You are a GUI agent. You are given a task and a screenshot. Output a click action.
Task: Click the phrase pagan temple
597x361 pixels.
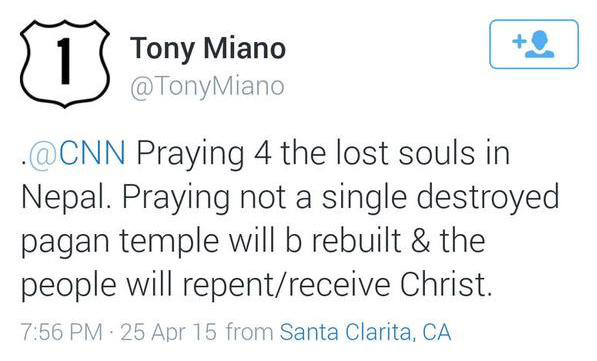tap(120, 242)
